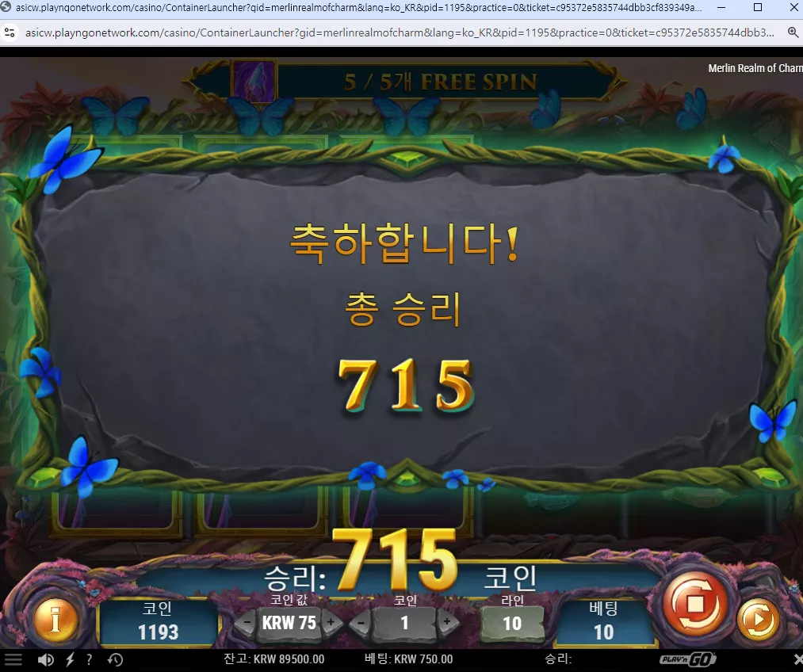Decrease the coins count with minus
The height and width of the screenshot is (672, 803).
[361, 623]
